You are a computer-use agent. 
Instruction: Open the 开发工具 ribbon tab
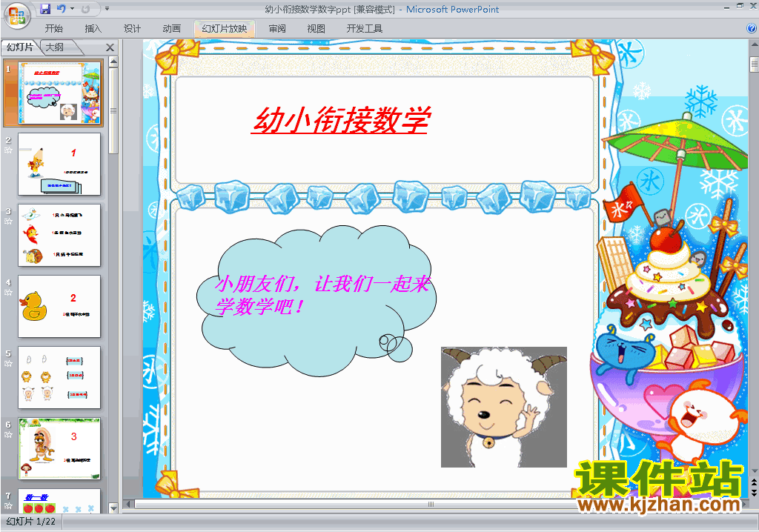(x=365, y=29)
